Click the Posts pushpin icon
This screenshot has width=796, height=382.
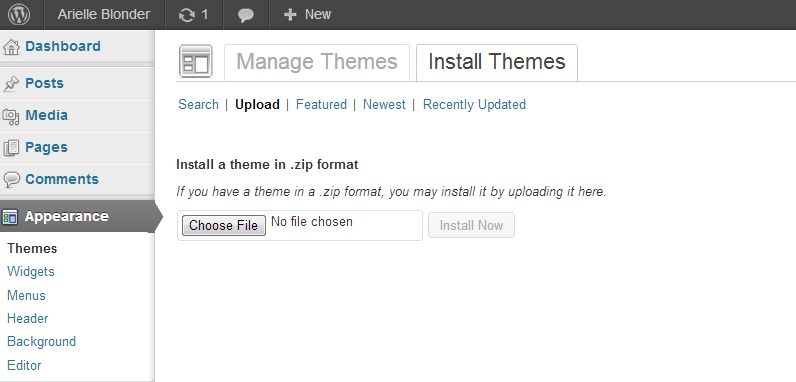point(11,84)
